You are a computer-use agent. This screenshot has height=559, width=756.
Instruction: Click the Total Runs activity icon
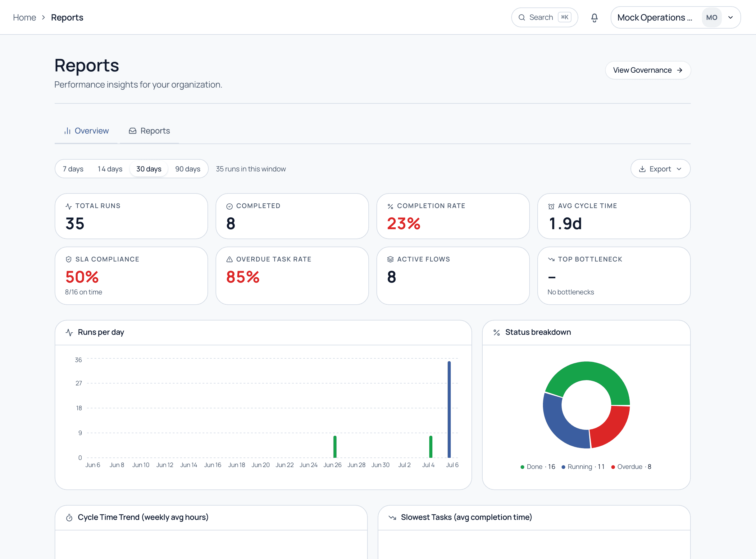click(69, 206)
